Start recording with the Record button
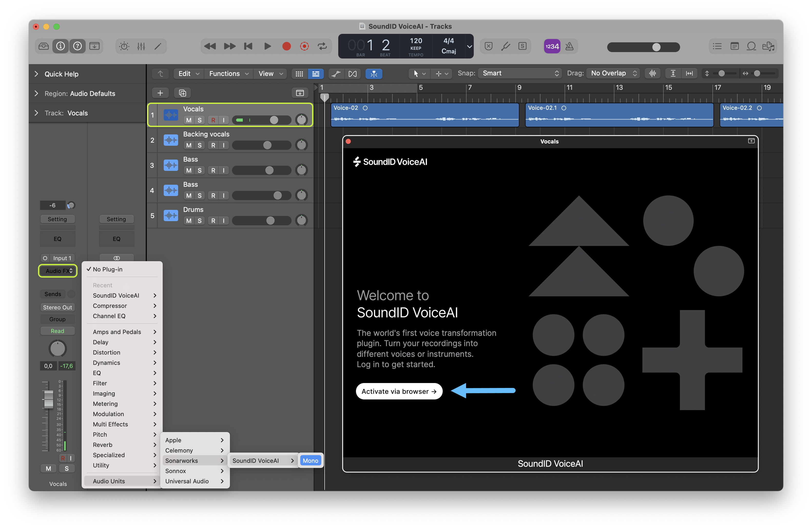Screen dimensions: 812x529 click(x=287, y=46)
